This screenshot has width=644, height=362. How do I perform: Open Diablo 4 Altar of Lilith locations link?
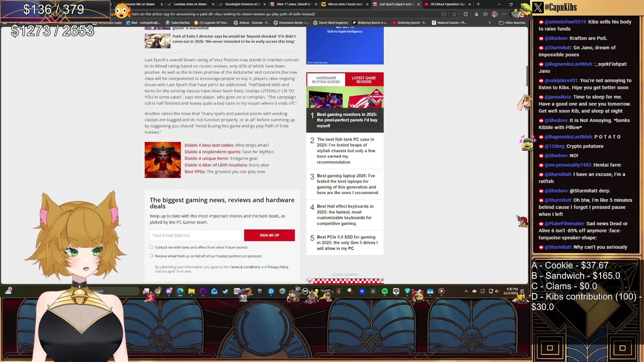216,165
